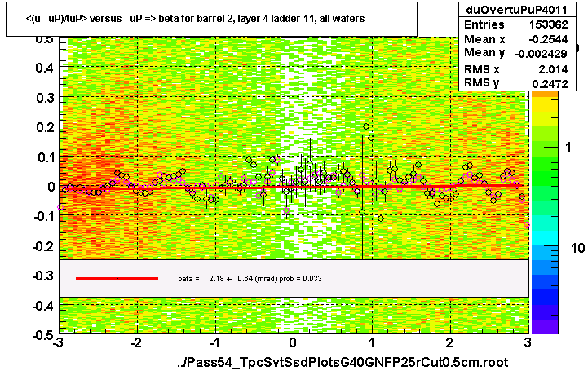Click the plot title text box
The image size is (588, 371).
pyautogui.click(x=211, y=19)
